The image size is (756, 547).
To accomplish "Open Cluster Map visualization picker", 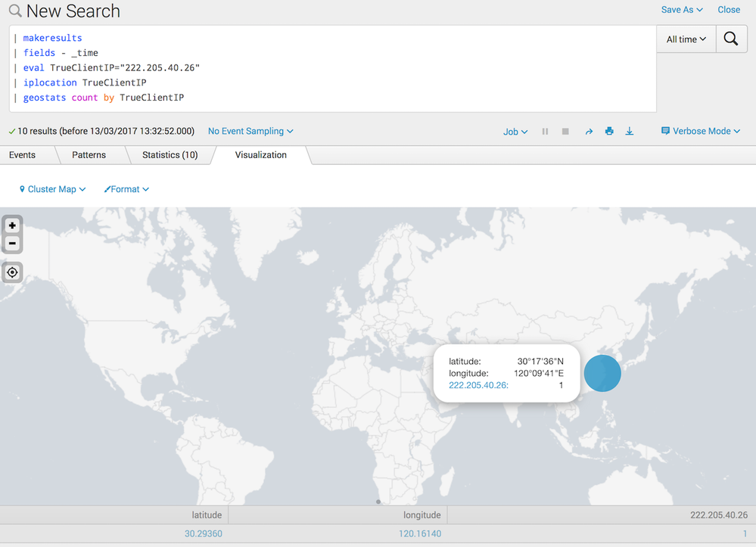I will (52, 189).
